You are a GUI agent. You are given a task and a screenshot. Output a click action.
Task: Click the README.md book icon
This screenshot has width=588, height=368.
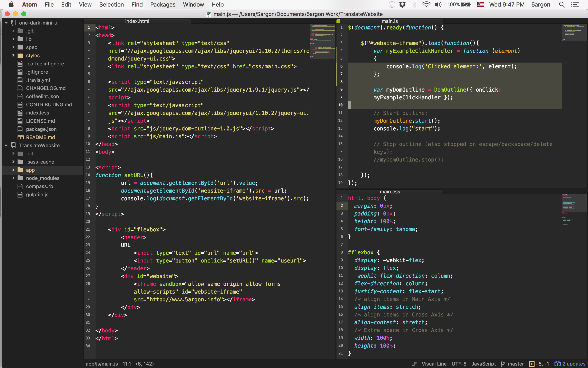click(20, 137)
